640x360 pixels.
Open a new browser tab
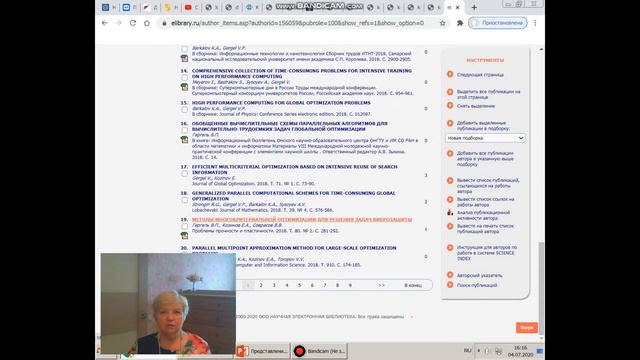tap(474, 7)
